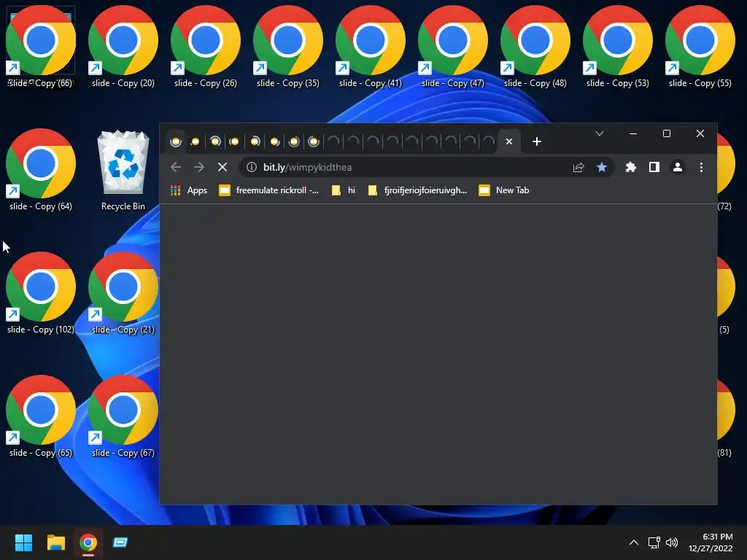Screen dimensions: 747x560
Task: Open volume control tray icon
Action: pos(672,542)
